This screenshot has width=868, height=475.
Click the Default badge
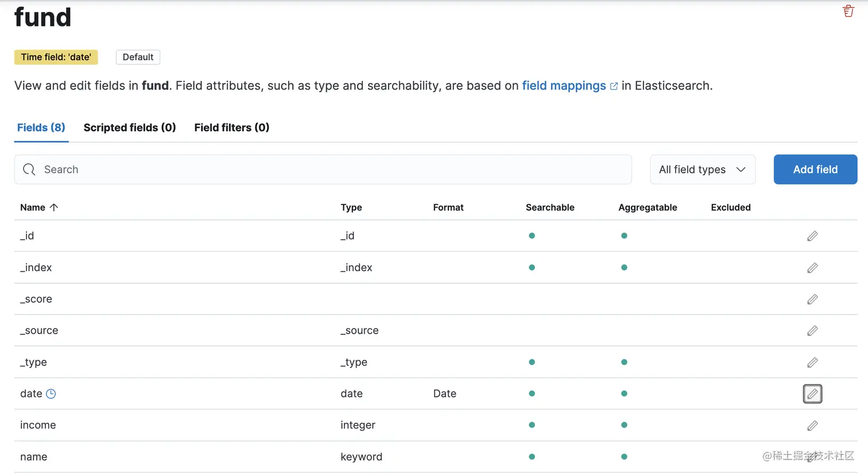point(138,57)
